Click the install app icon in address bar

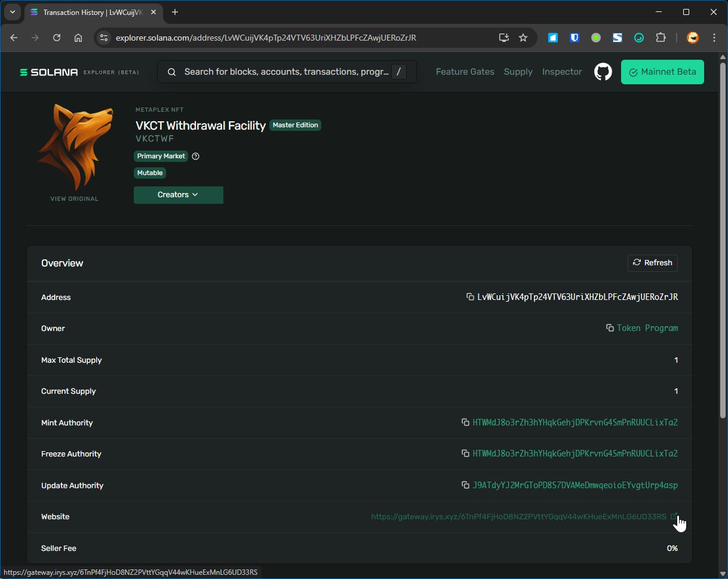tap(504, 38)
